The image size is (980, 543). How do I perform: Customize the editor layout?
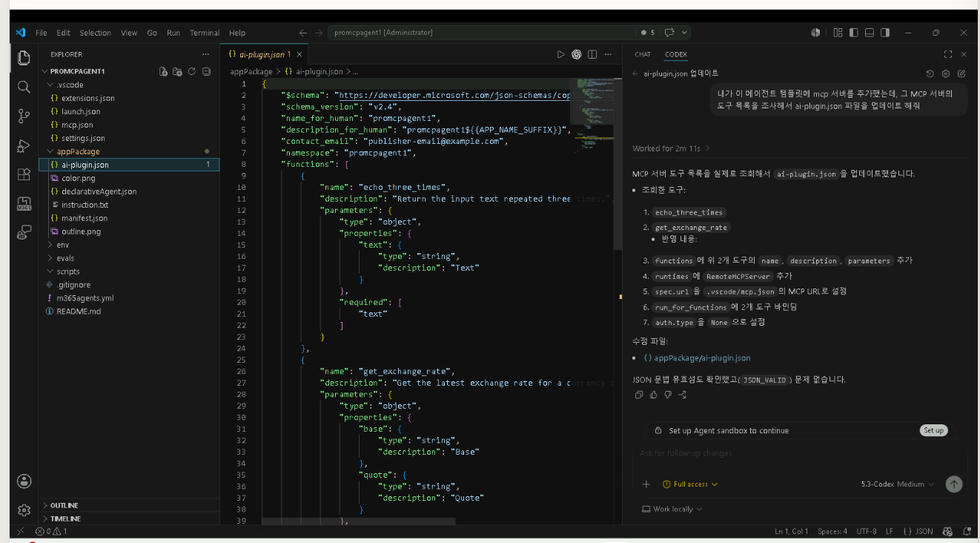838,33
